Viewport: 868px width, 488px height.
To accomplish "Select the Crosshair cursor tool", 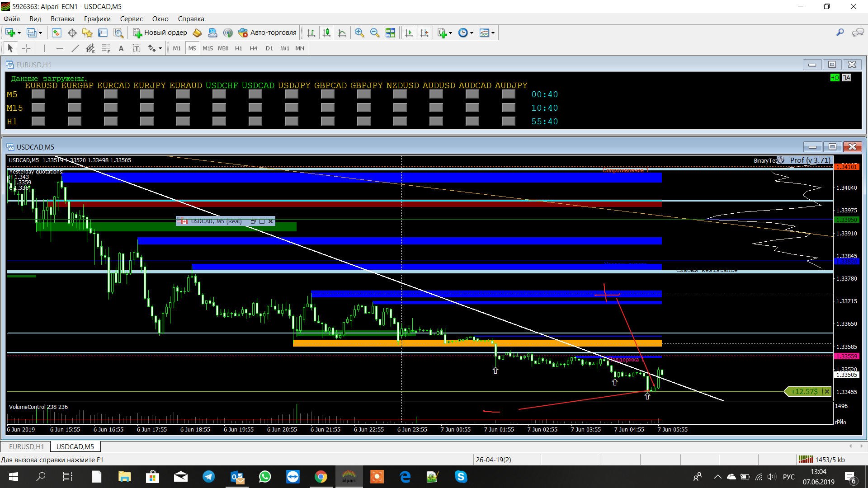I will pyautogui.click(x=26, y=48).
